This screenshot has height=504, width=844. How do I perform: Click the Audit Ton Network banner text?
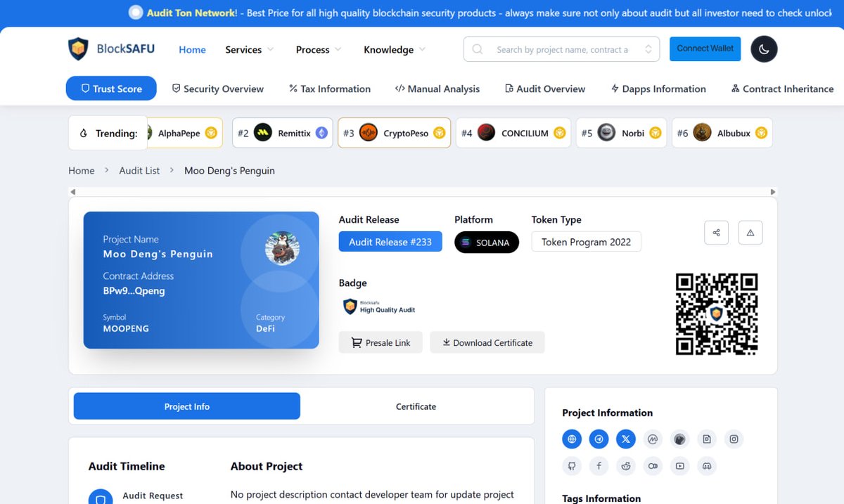point(192,13)
